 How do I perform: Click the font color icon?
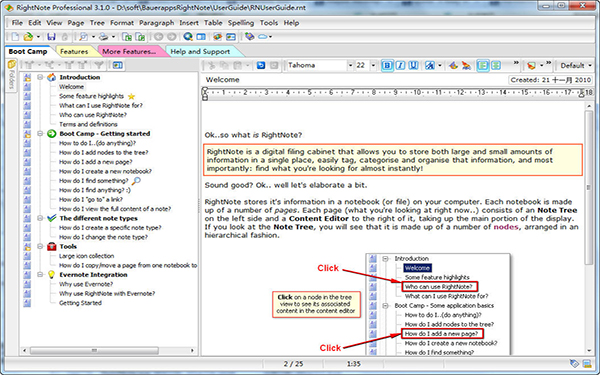453,65
